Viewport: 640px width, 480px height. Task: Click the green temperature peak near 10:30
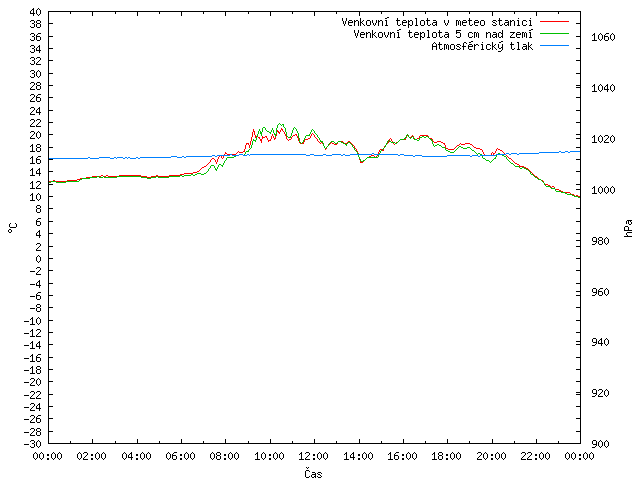pos(280,124)
